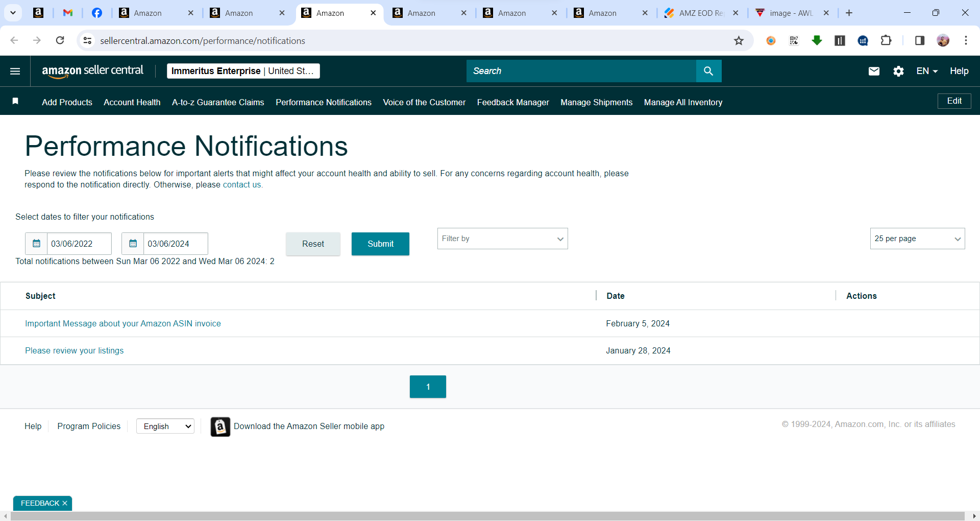Click the bookmark flag icon in nav bar

pos(15,101)
